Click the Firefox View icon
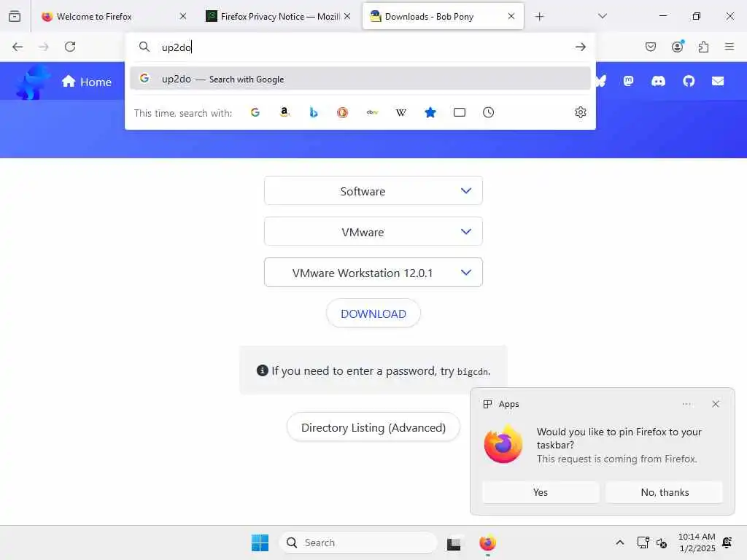The height and width of the screenshot is (560, 747). coord(15,16)
